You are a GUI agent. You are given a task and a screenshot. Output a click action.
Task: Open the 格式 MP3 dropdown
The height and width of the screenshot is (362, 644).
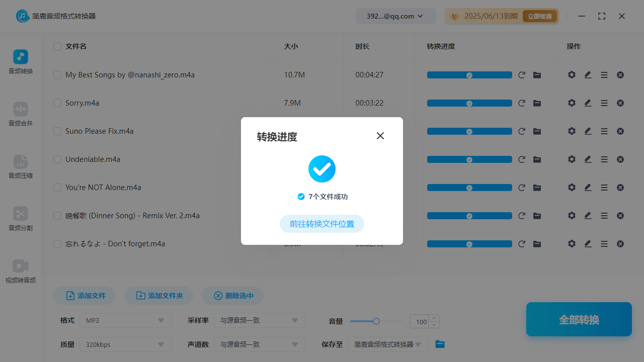125,320
